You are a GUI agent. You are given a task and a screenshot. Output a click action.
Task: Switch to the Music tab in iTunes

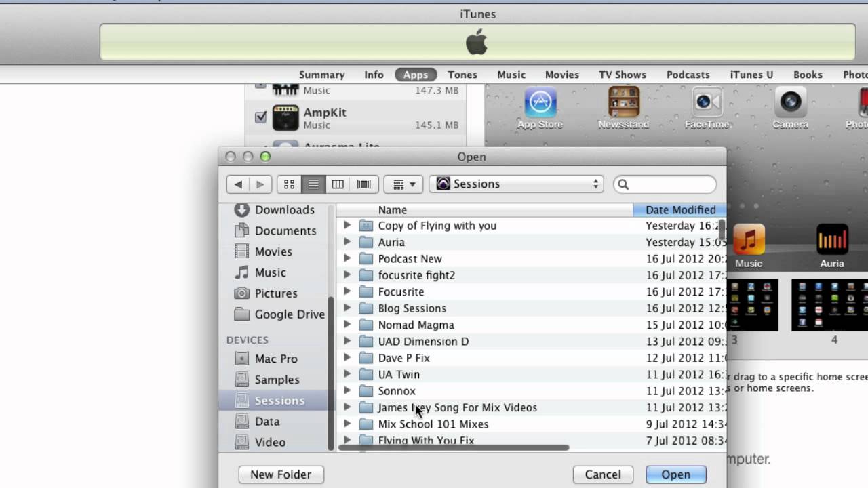511,75
